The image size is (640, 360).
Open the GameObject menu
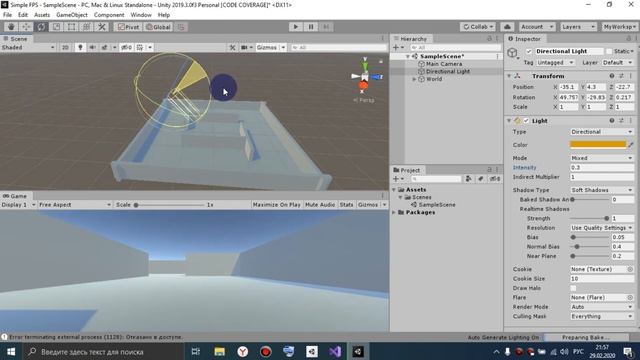coord(72,15)
